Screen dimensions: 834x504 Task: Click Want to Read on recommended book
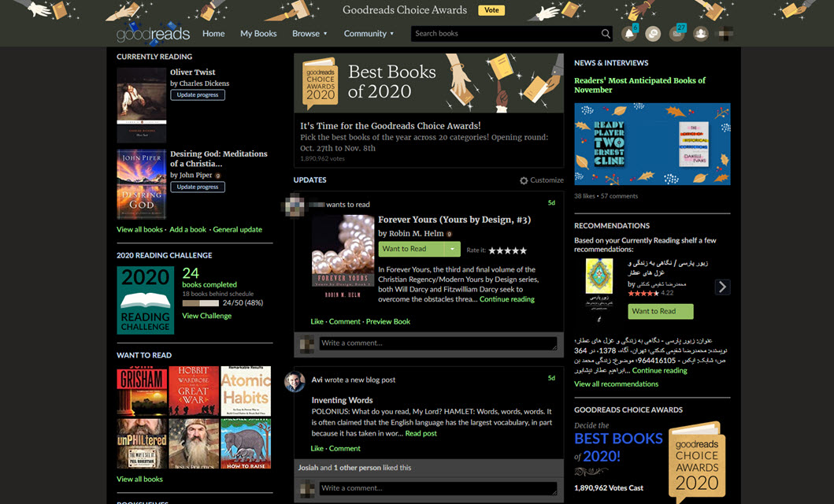point(661,311)
